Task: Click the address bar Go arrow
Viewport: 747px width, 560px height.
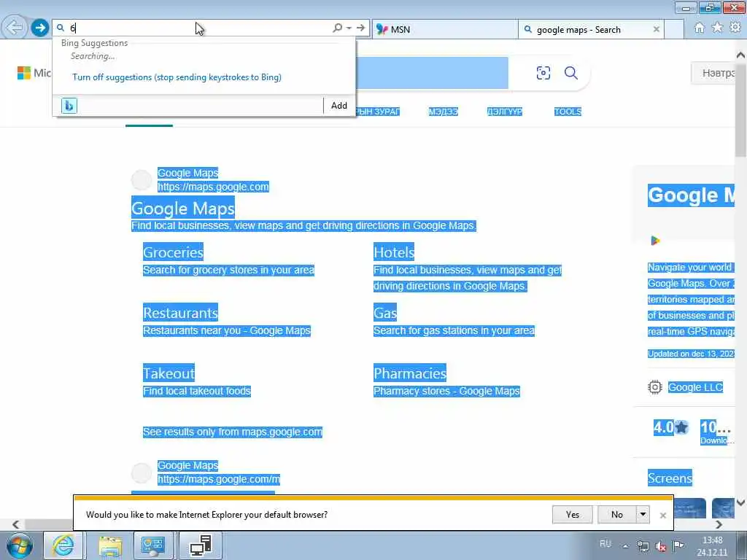Action: pos(360,28)
